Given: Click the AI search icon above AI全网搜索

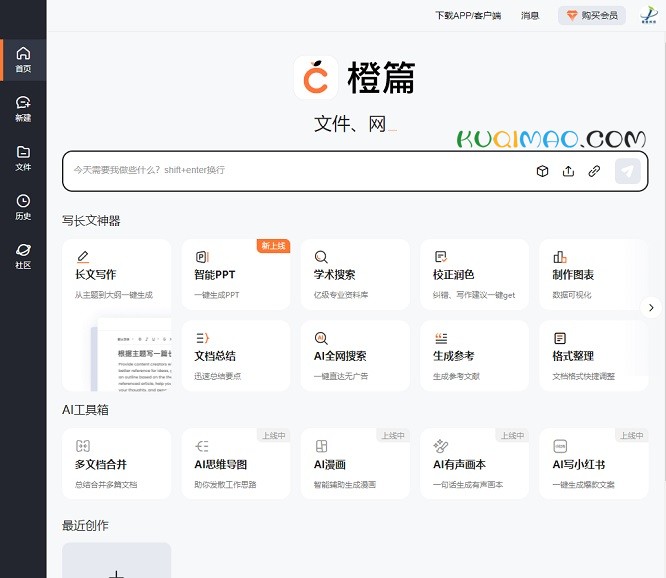Looking at the screenshot, I should tap(321, 338).
